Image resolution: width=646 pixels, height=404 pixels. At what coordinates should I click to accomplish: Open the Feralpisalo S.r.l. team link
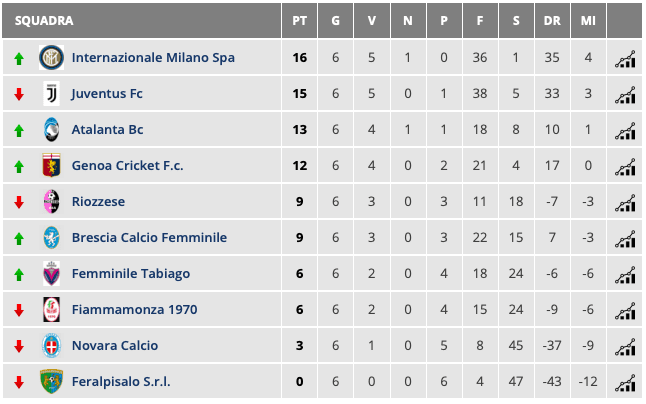point(120,382)
